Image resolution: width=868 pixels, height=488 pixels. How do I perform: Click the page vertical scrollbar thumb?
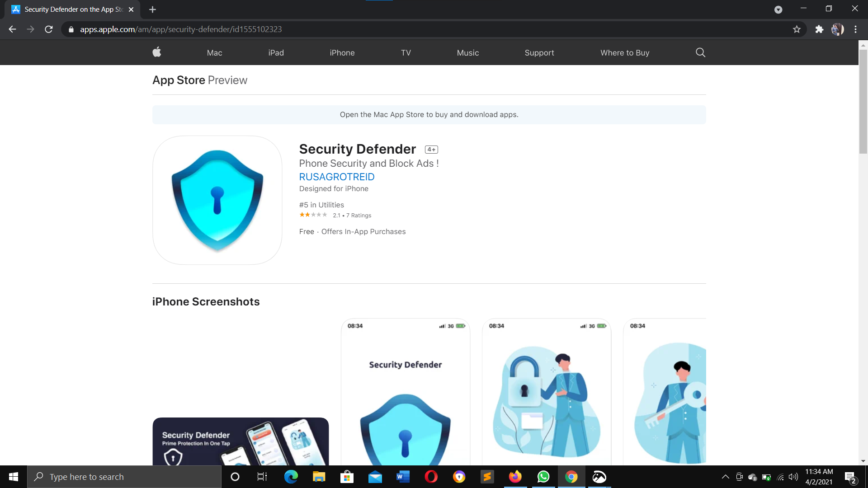click(x=863, y=102)
